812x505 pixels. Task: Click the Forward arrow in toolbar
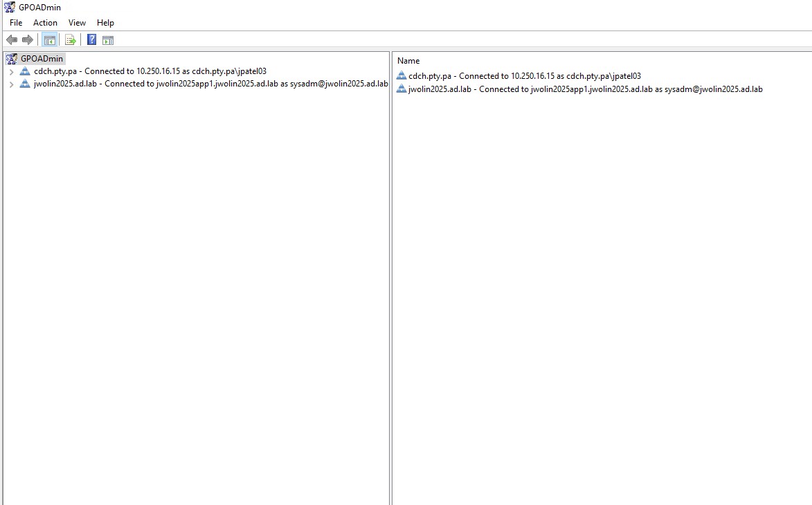click(28, 40)
